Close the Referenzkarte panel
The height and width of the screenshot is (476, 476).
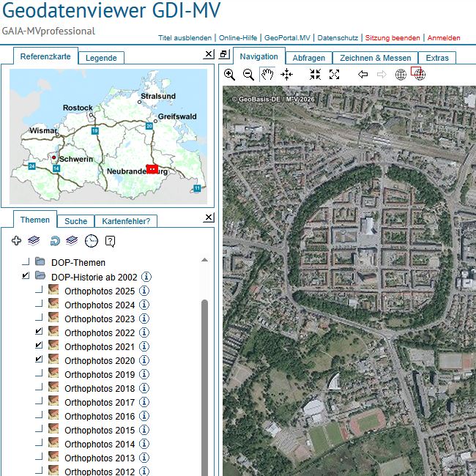click(x=209, y=54)
